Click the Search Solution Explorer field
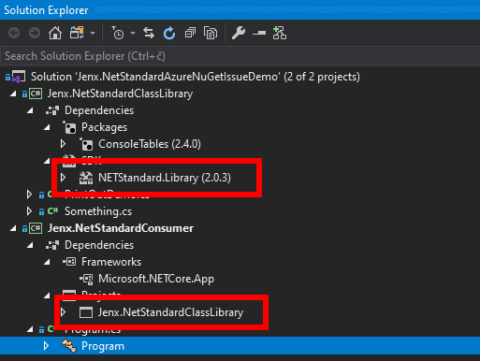Screen dimensions: 480x361 240,56
